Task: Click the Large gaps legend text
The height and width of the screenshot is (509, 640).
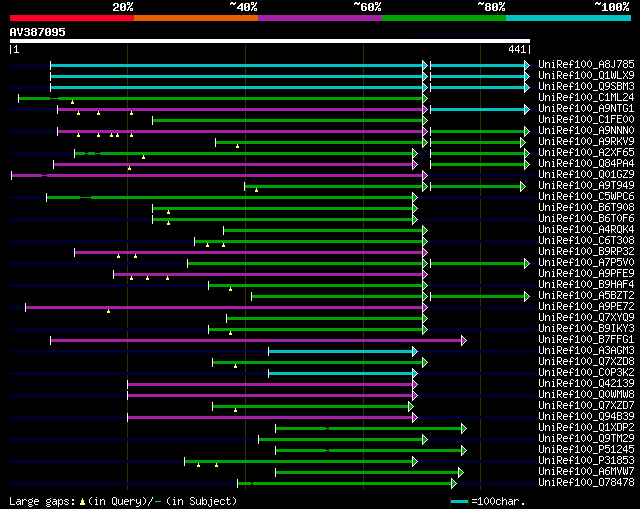Action: point(123,501)
